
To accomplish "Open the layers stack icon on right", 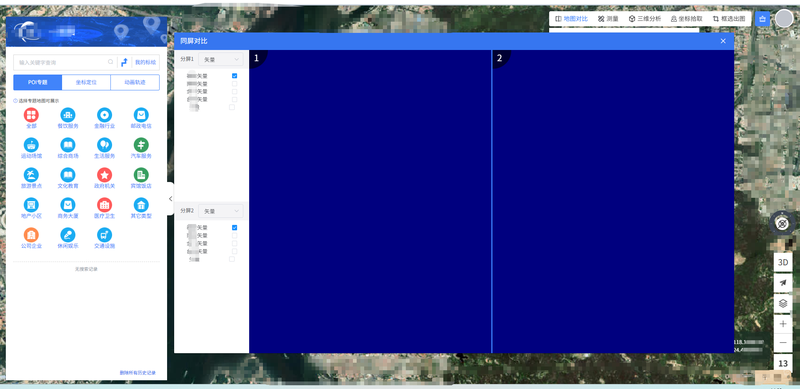I will click(783, 303).
